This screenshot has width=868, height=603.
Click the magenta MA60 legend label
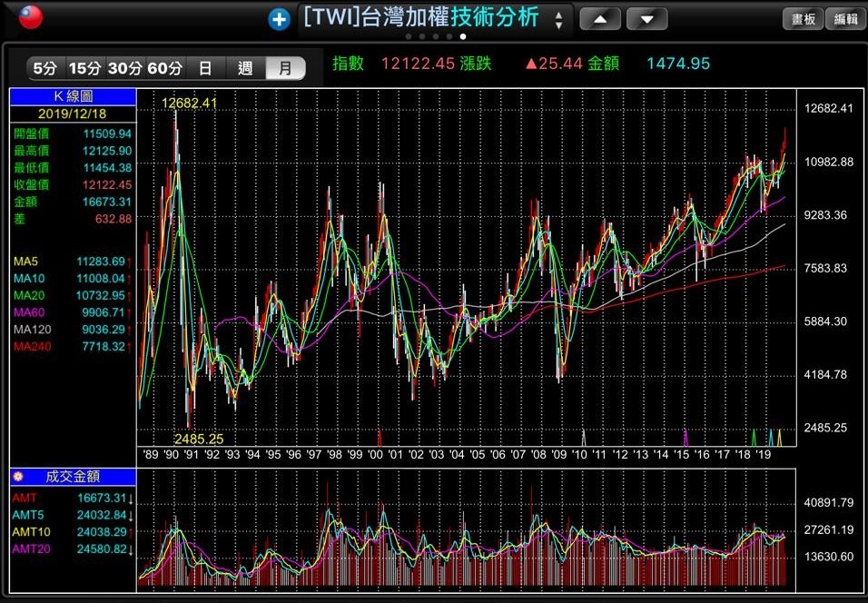point(28,311)
